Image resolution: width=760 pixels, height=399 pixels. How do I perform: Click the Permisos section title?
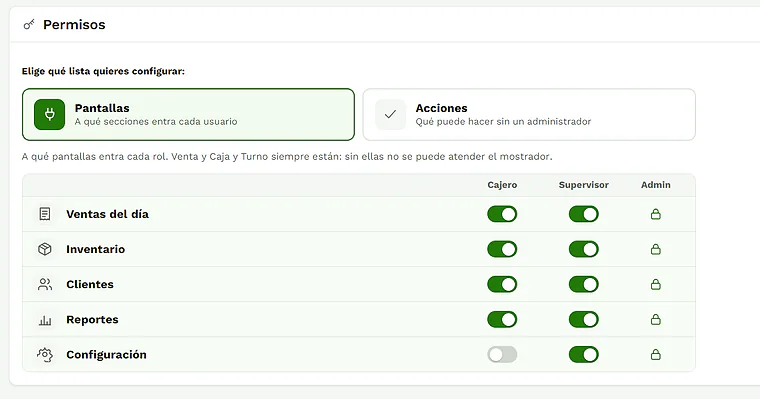pyautogui.click(x=74, y=25)
